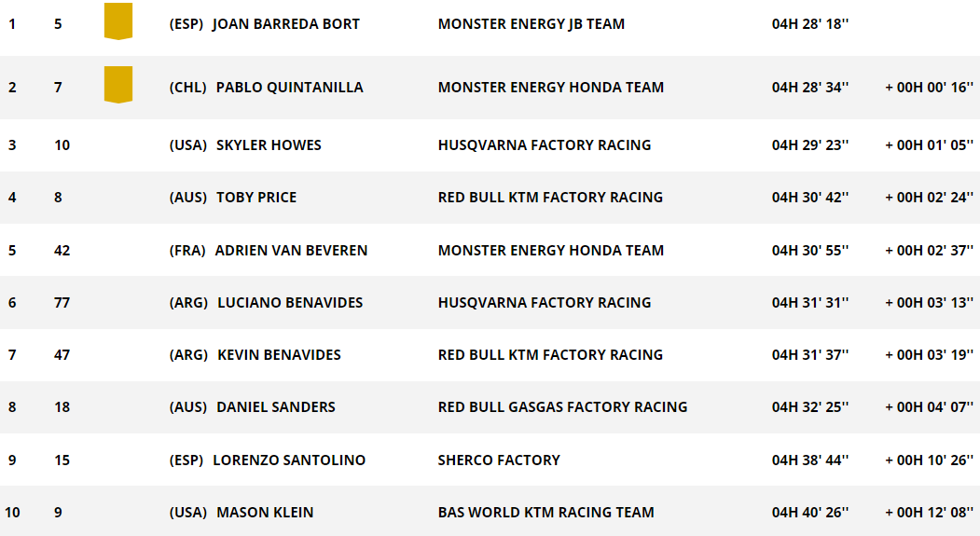This screenshot has height=536, width=980.
Task: Click the yellow jersey icon beside Pablo Quintanilla
Action: (118, 84)
